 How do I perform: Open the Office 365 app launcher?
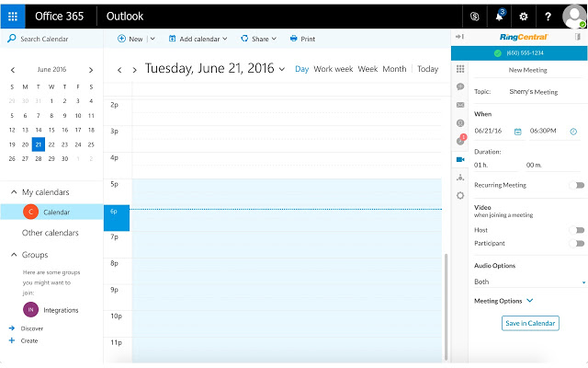[13, 16]
